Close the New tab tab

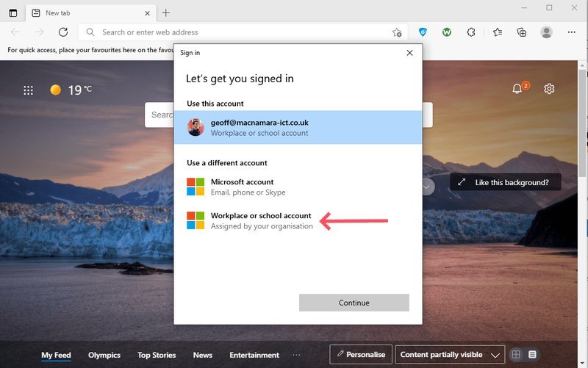point(148,13)
